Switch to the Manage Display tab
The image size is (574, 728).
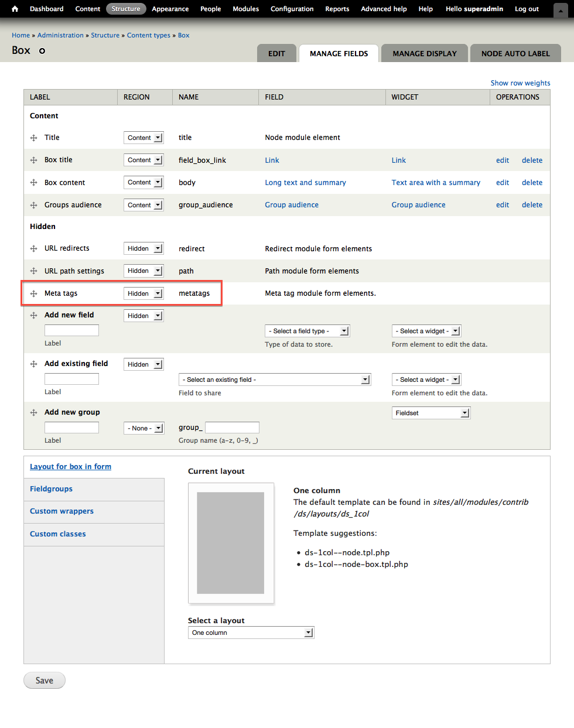click(425, 53)
